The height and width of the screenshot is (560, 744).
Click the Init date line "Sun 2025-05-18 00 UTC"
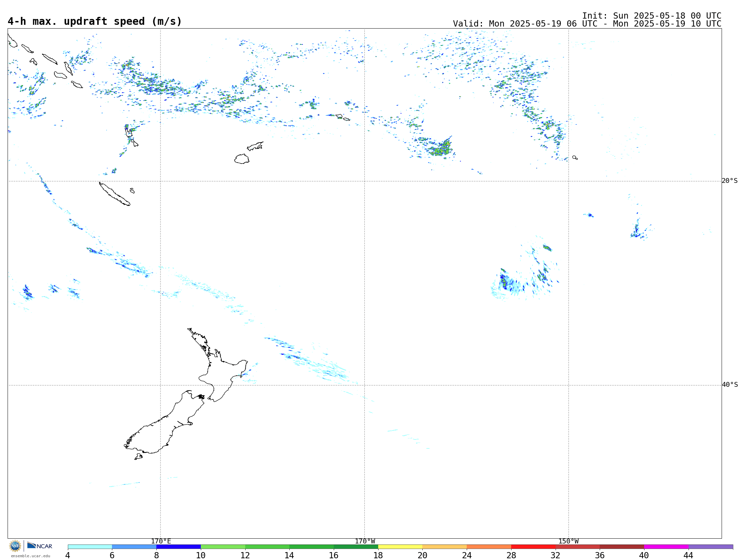(x=667, y=16)
